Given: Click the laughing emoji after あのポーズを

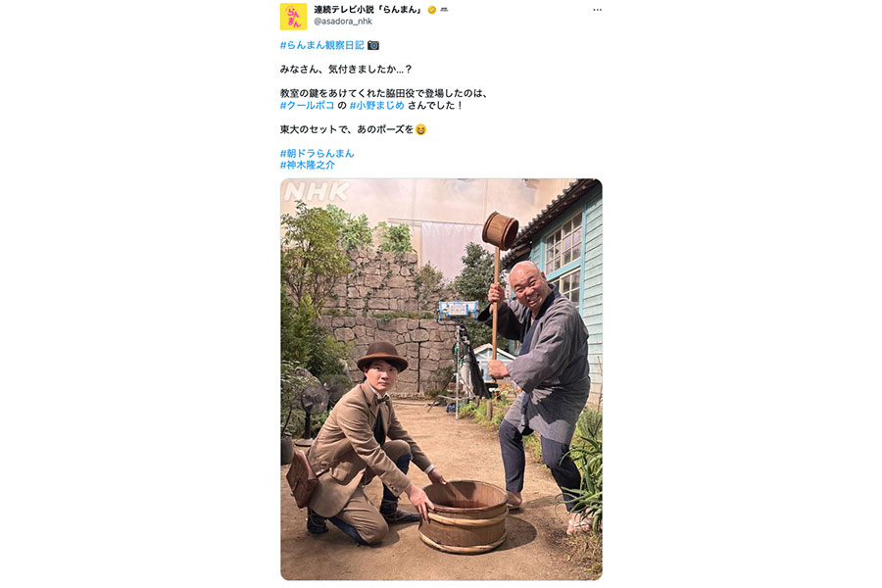Looking at the screenshot, I should (x=420, y=129).
